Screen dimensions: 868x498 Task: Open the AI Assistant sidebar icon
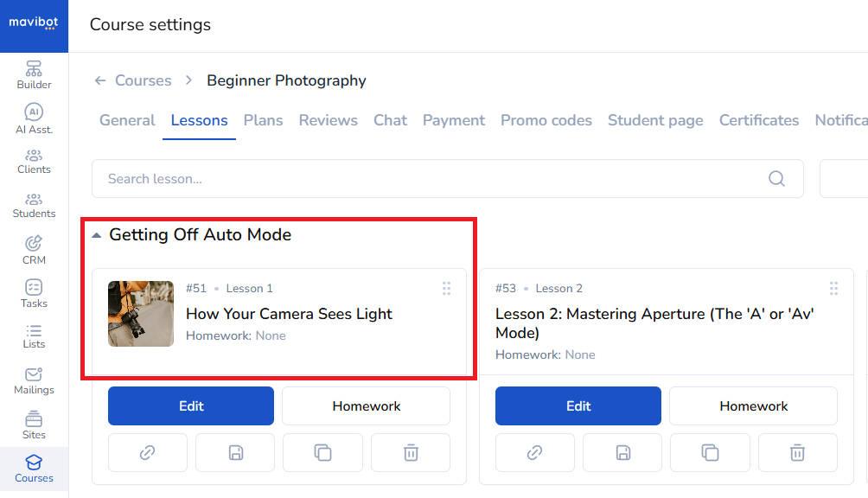click(x=34, y=118)
